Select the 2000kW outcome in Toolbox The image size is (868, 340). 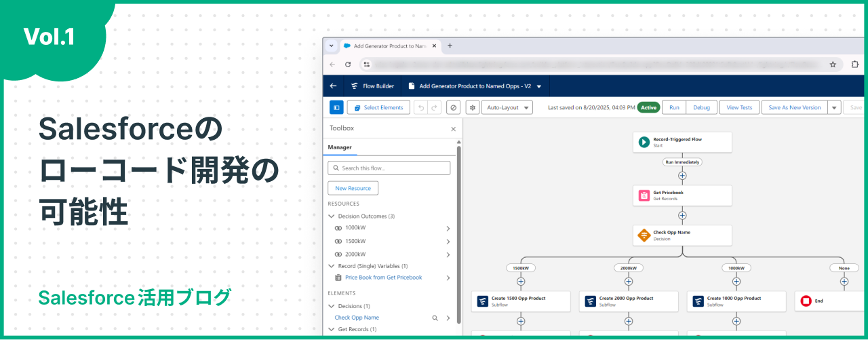pyautogui.click(x=355, y=254)
